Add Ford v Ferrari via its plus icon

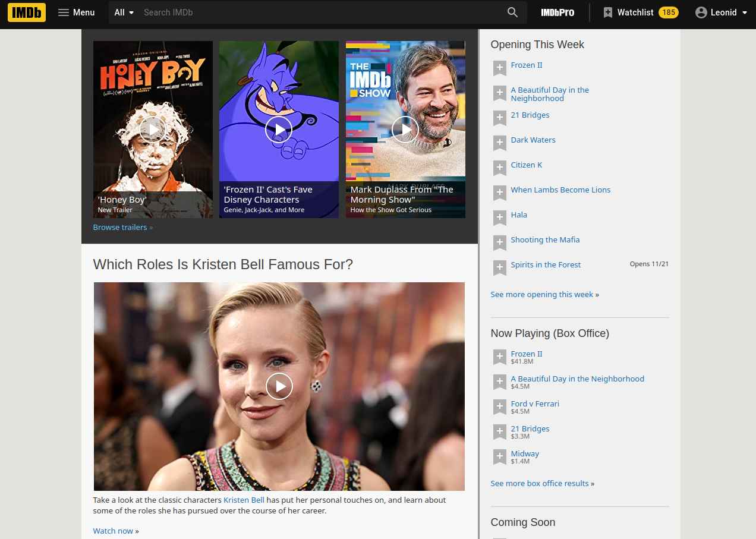click(x=499, y=407)
